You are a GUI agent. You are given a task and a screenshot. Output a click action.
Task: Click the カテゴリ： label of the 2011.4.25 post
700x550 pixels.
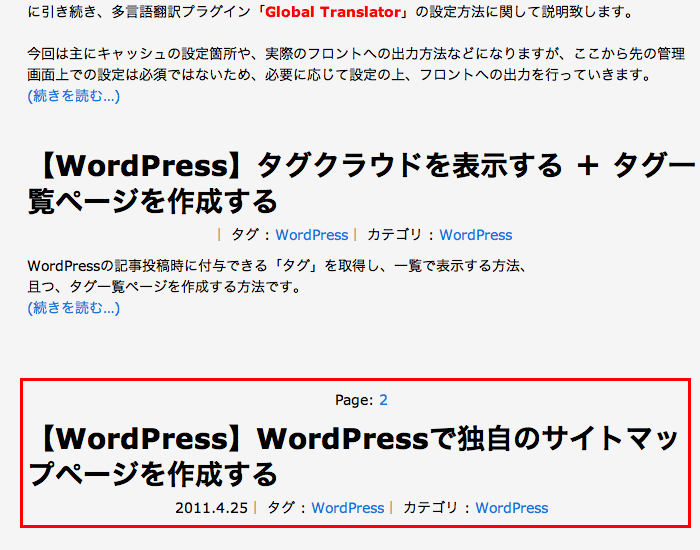click(x=437, y=508)
